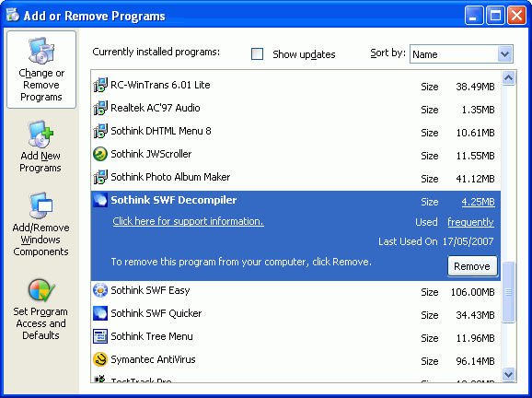532x398 pixels.
Task: Select Sothink JWScroller entry
Action: (x=295, y=154)
